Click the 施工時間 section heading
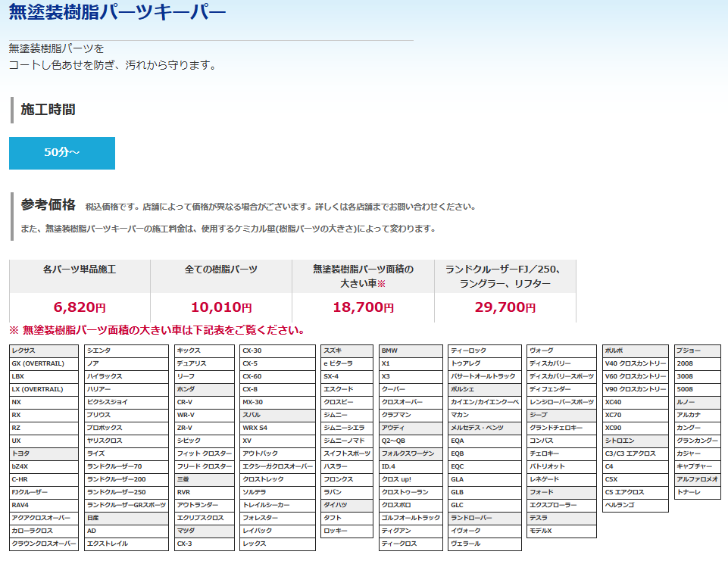728x564 pixels. (x=48, y=110)
